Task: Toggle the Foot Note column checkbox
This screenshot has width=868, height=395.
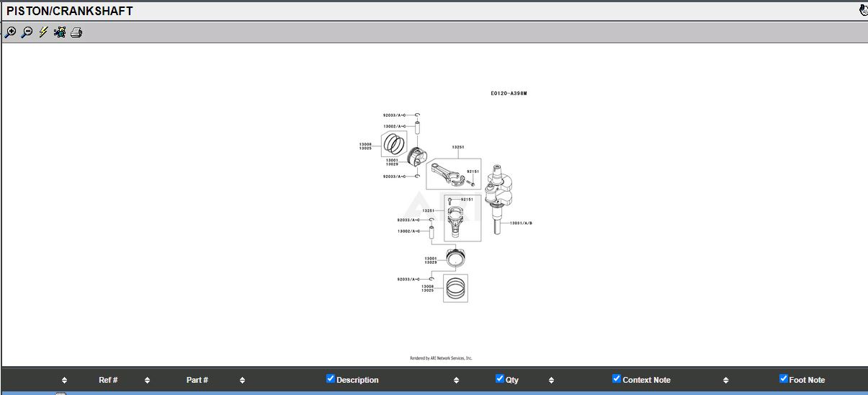Action: pyautogui.click(x=784, y=379)
